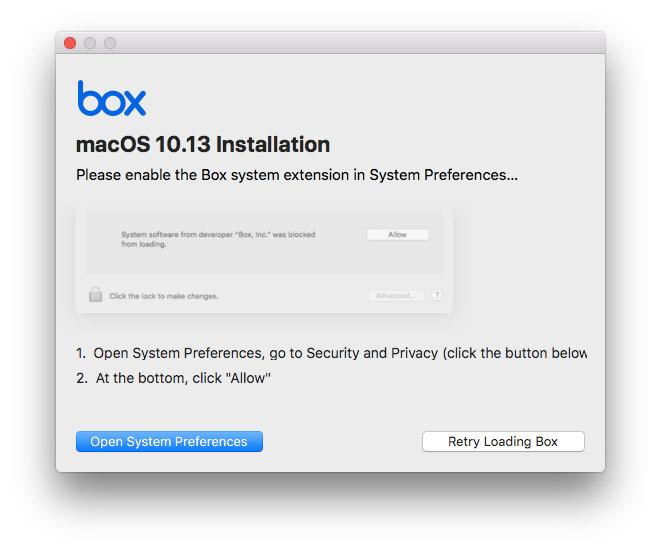The width and height of the screenshot is (661, 552).
Task: Click the dimmed Advanced... button
Action: coord(396,296)
